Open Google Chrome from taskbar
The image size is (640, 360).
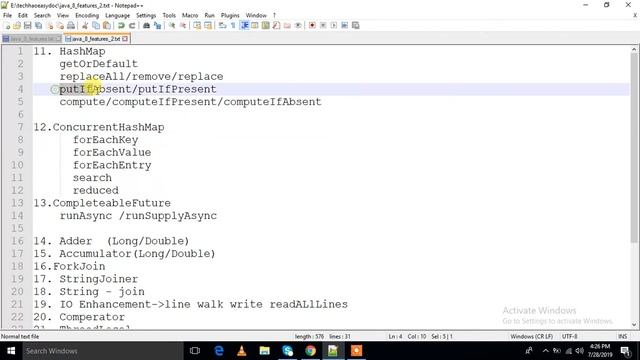[310, 351]
